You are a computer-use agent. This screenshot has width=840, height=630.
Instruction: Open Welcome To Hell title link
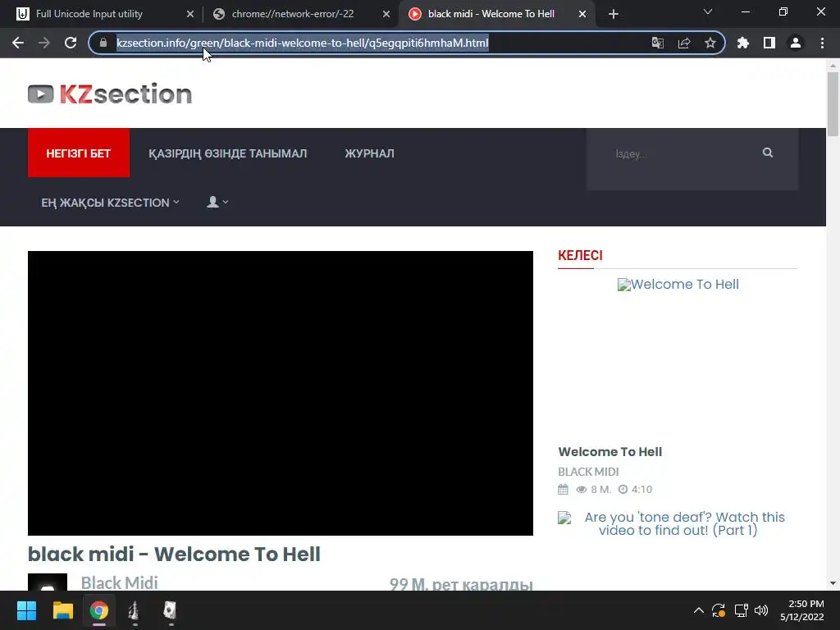click(x=610, y=452)
